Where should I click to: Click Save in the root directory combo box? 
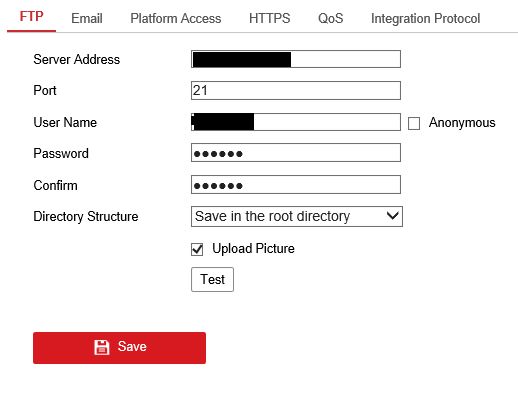click(x=297, y=216)
